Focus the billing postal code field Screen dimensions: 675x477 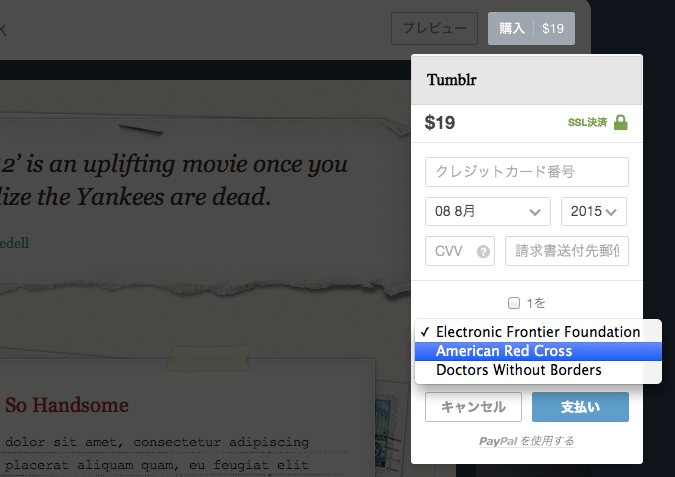567,251
